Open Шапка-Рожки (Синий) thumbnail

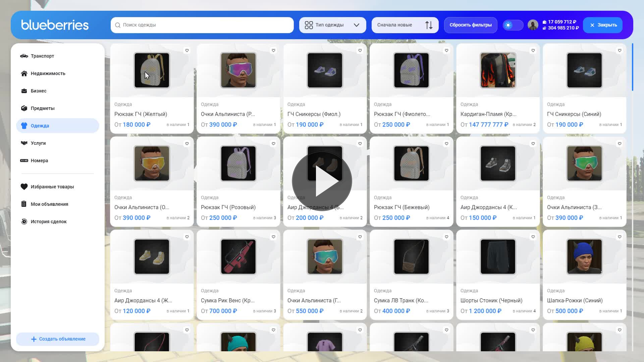[585, 257]
